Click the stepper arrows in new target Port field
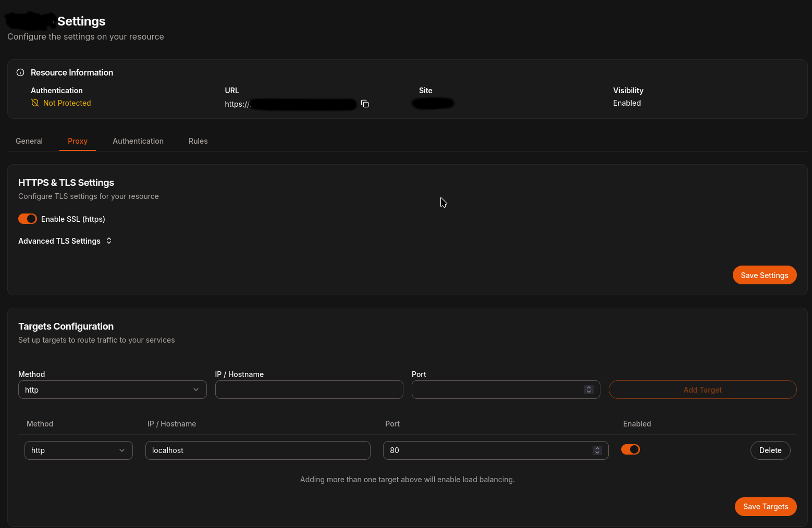This screenshot has height=528, width=812. [x=588, y=389]
